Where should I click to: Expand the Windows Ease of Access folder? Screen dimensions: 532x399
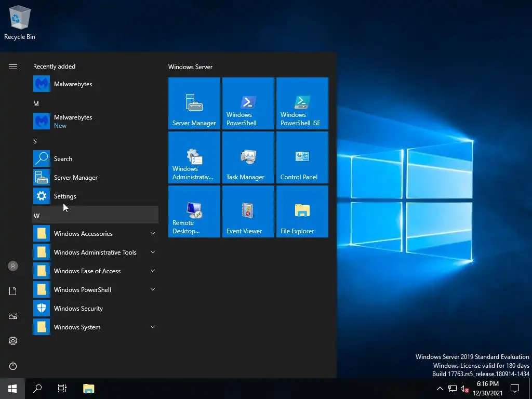[95, 271]
